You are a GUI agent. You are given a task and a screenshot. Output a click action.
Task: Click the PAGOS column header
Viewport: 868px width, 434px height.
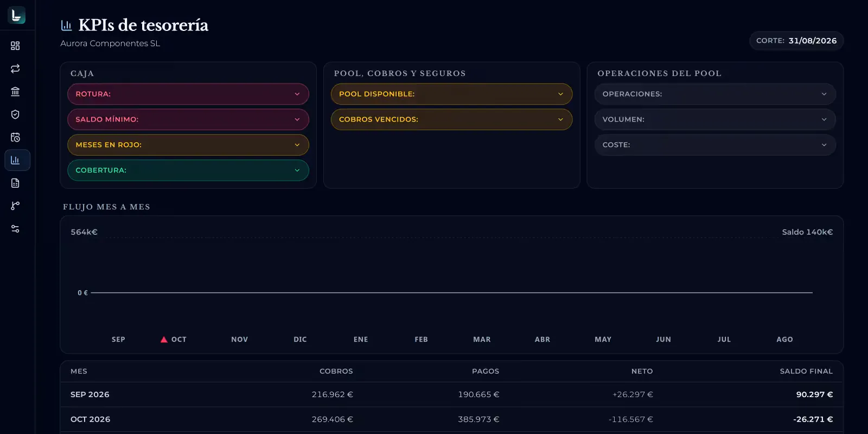[486, 371]
